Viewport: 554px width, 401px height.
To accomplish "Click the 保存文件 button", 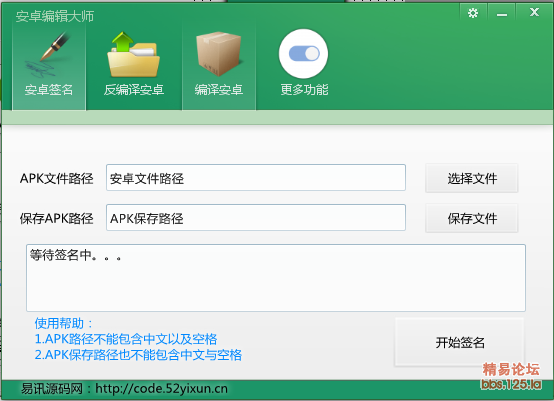I will click(472, 218).
